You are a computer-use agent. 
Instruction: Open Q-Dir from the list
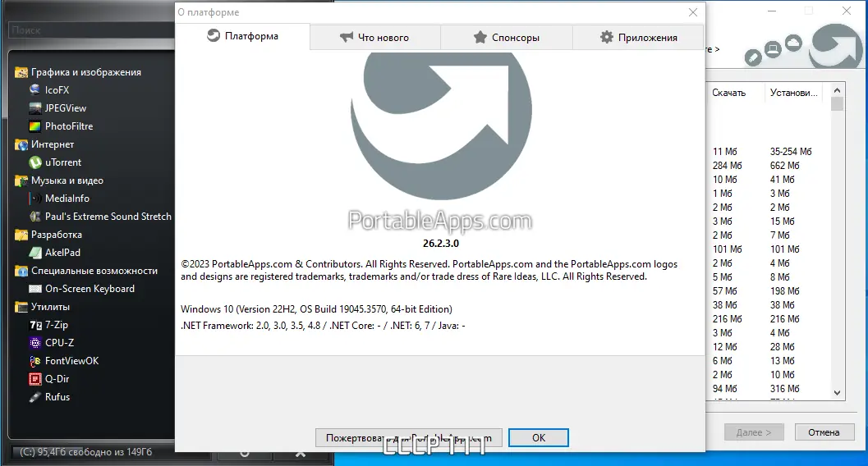[x=48, y=379]
